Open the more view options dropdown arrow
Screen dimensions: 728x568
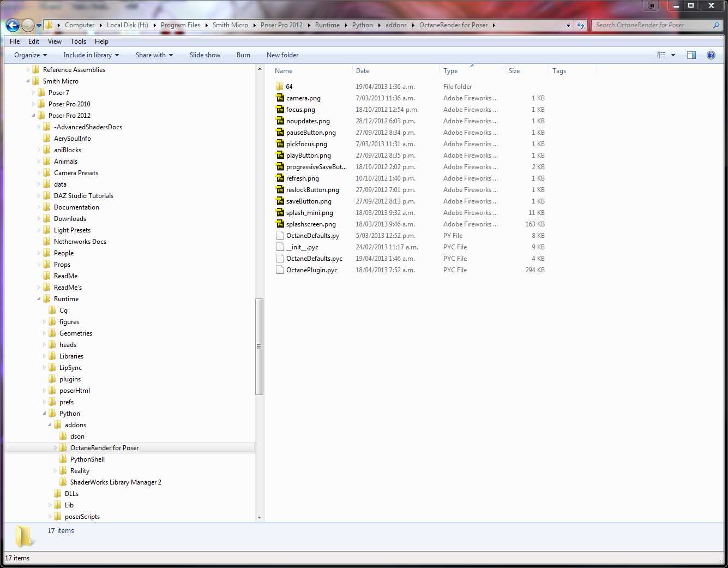point(673,55)
